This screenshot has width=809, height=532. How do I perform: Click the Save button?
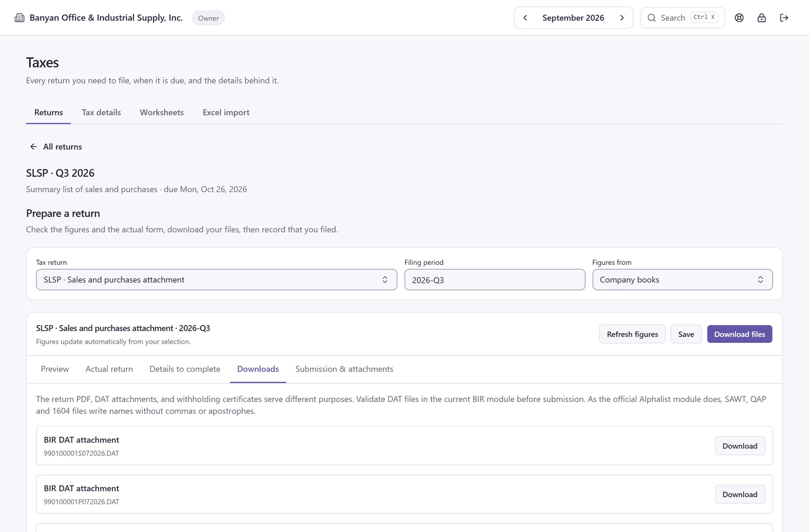[x=686, y=334]
